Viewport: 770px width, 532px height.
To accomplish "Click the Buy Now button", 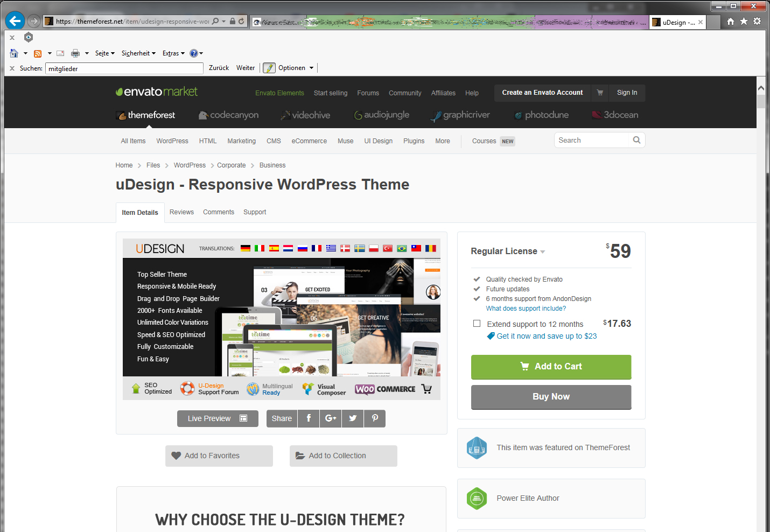I will click(x=551, y=397).
